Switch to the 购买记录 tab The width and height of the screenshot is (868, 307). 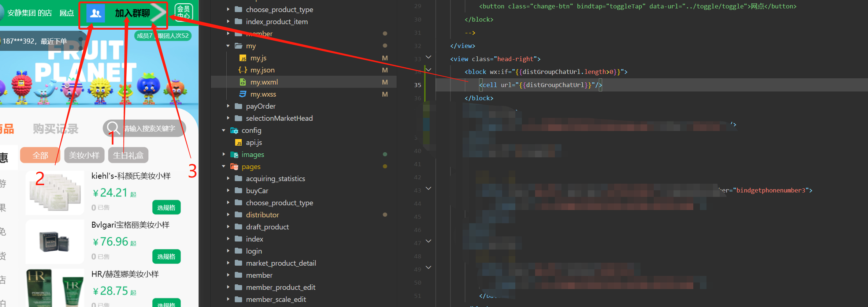56,129
